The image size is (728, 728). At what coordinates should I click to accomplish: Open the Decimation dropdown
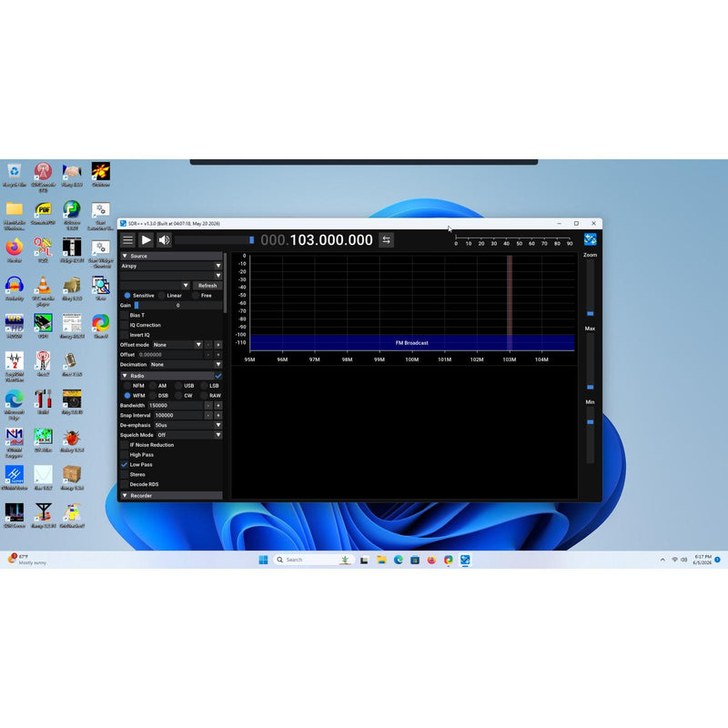coord(186,365)
